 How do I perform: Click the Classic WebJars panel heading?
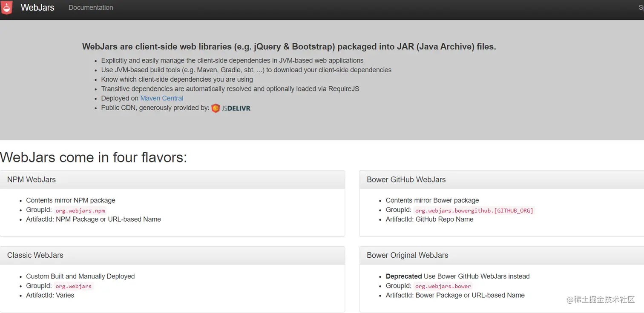click(x=35, y=255)
